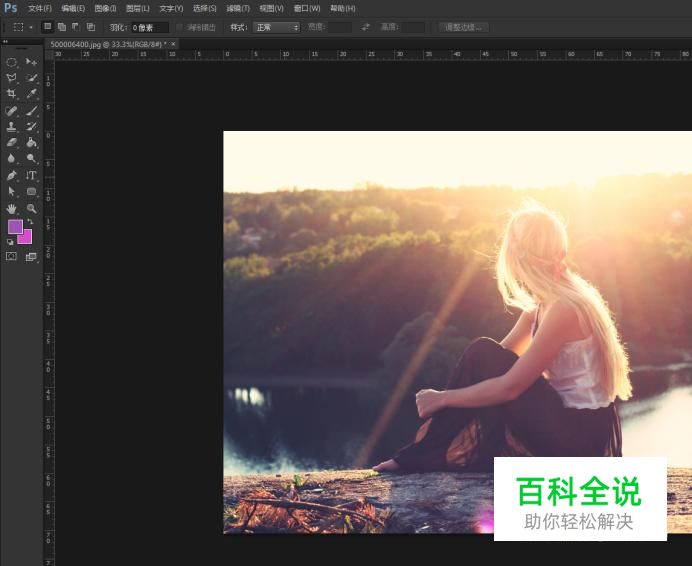Viewport: 692px width, 566px height.
Task: Open the 样式 style dropdown
Action: click(x=276, y=27)
